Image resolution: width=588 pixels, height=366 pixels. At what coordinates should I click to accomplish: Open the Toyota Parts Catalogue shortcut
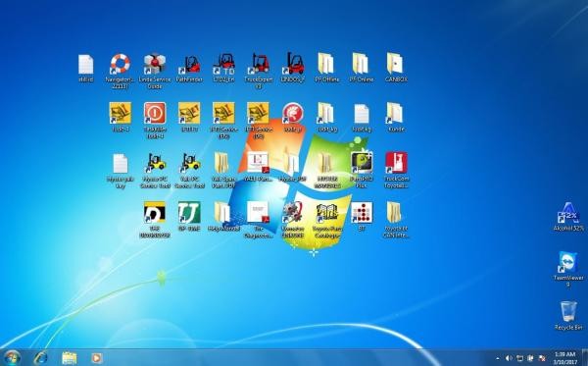(327, 220)
